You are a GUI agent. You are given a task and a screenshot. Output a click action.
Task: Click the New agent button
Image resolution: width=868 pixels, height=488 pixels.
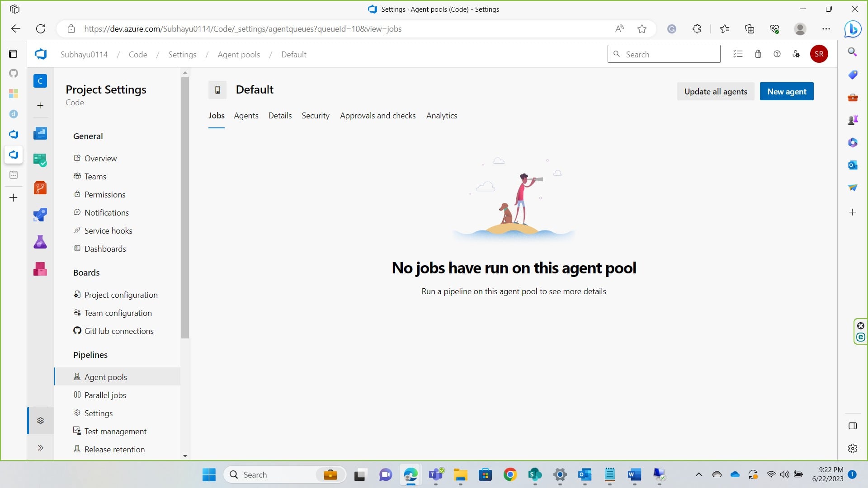click(786, 92)
